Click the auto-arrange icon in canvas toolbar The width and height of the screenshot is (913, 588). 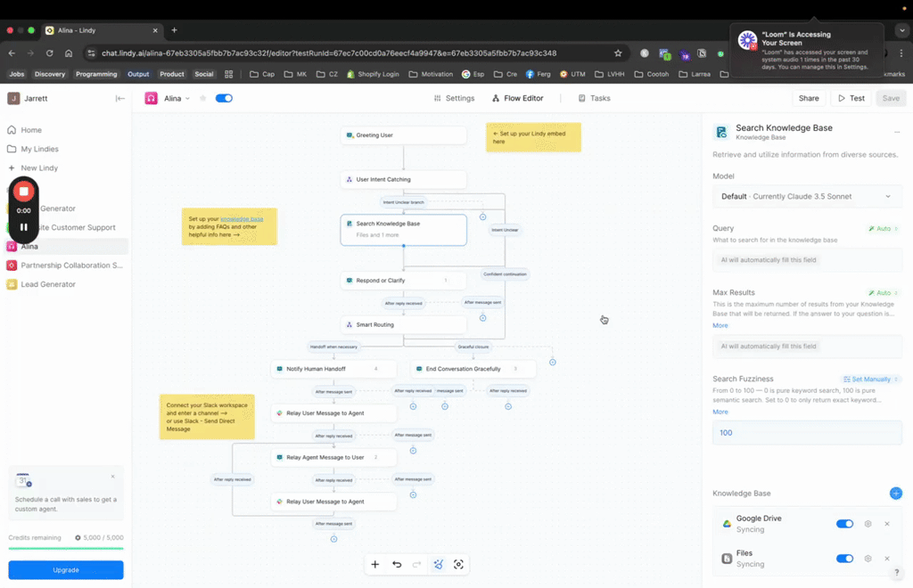438,564
